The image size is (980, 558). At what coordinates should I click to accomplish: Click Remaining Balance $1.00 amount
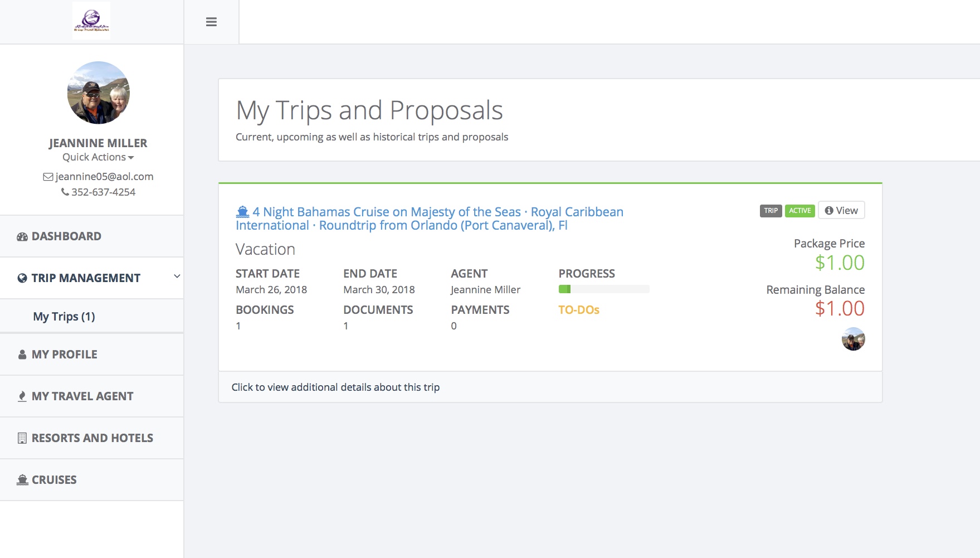click(840, 308)
